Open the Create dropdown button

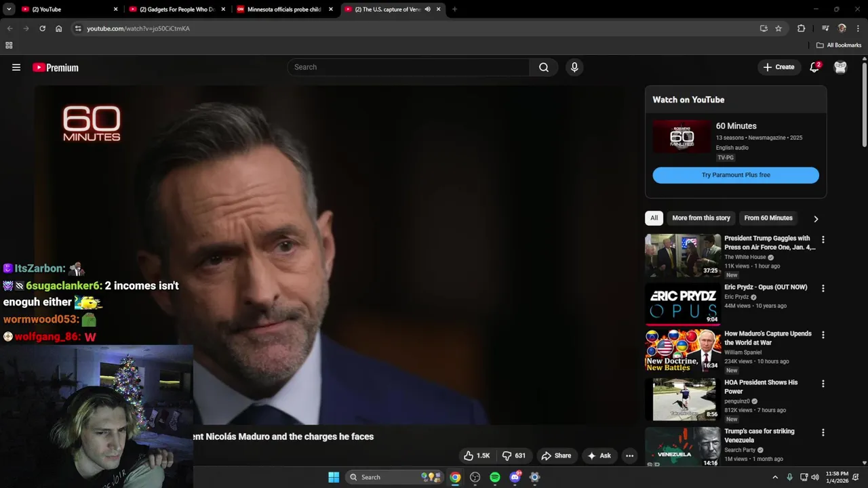point(778,67)
